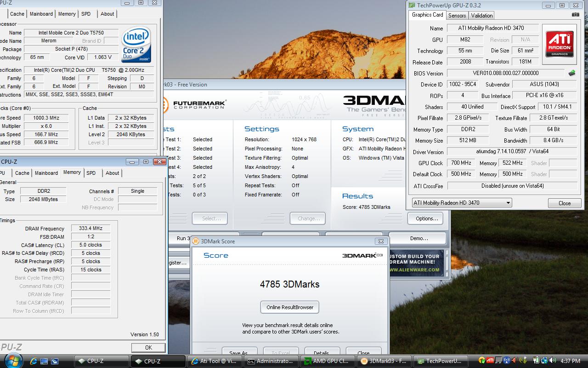Click the BIOS Version field in GPU-Z
Image resolution: width=588 pixels, height=368 pixels.
point(506,73)
